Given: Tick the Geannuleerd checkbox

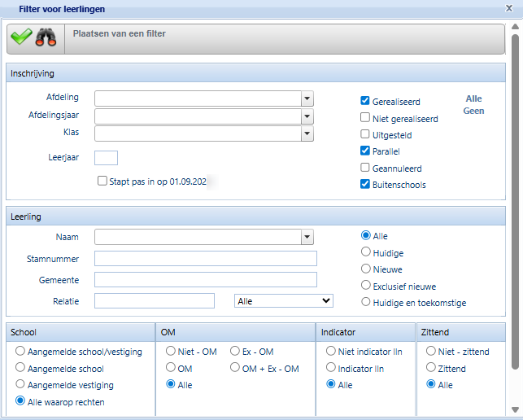Looking at the screenshot, I should [x=365, y=168].
